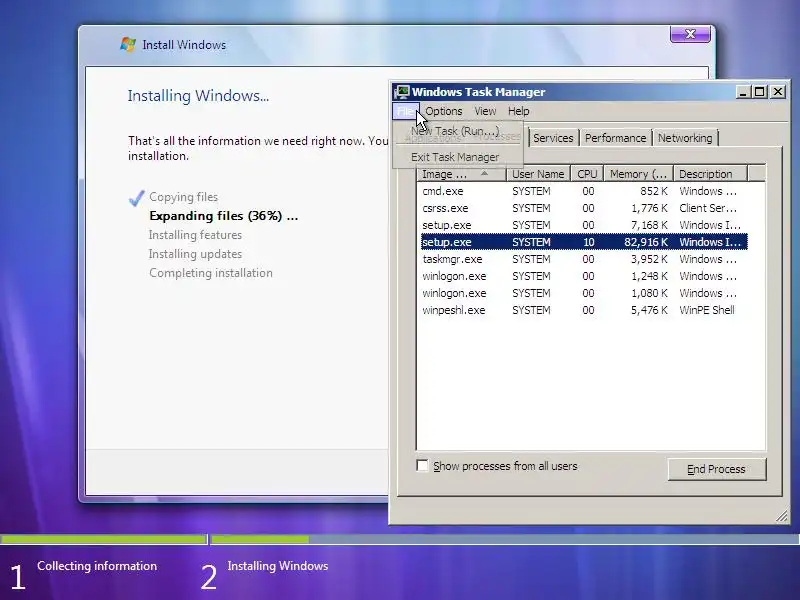
Task: Open the Options menu
Action: click(x=443, y=111)
